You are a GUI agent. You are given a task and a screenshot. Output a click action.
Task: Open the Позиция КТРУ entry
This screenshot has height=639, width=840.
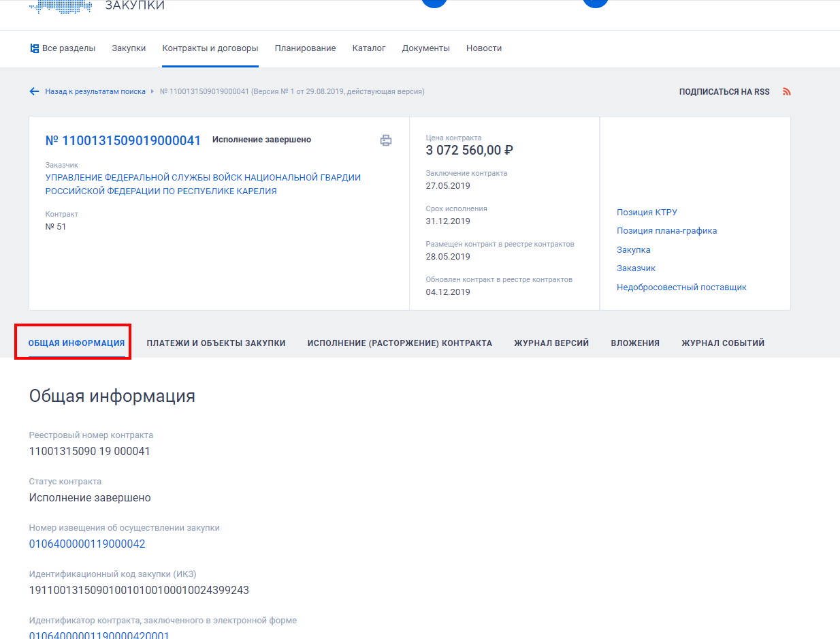coord(647,212)
